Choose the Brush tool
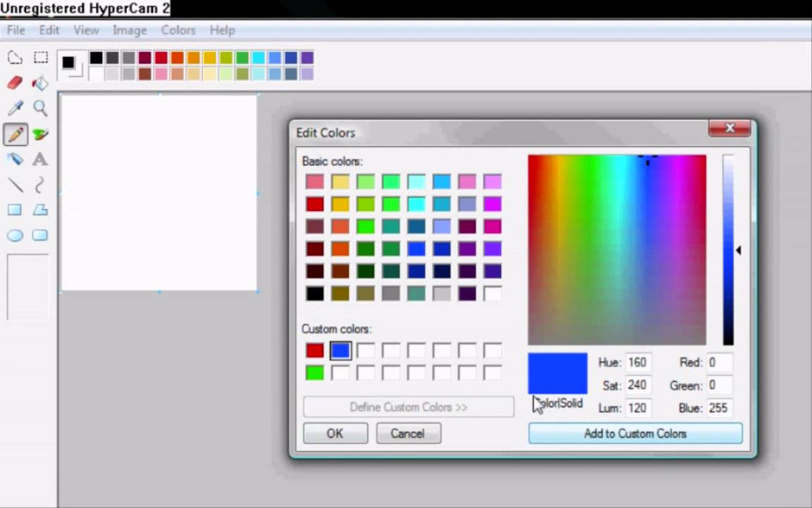The width and height of the screenshot is (812, 508). tap(40, 134)
